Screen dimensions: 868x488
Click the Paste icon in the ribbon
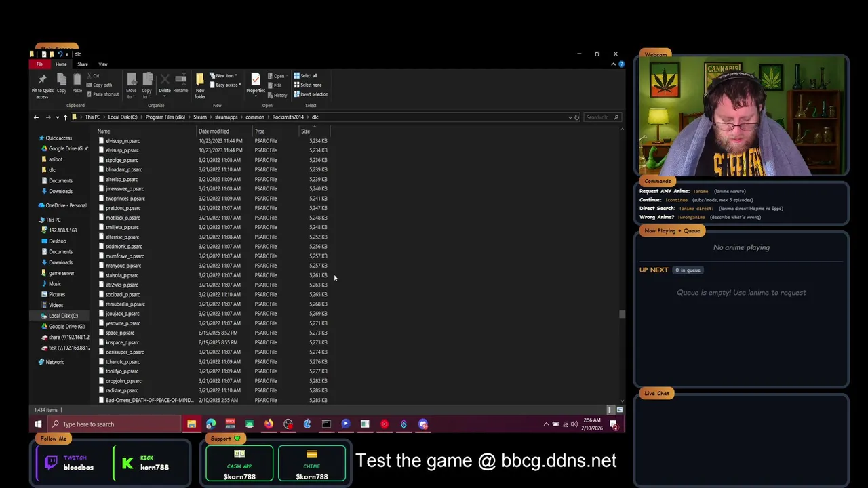77,80
